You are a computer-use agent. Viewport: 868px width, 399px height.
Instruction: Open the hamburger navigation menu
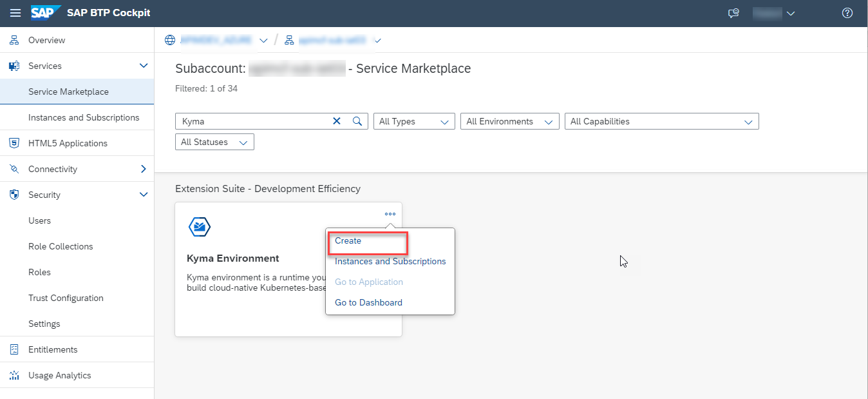(x=15, y=13)
